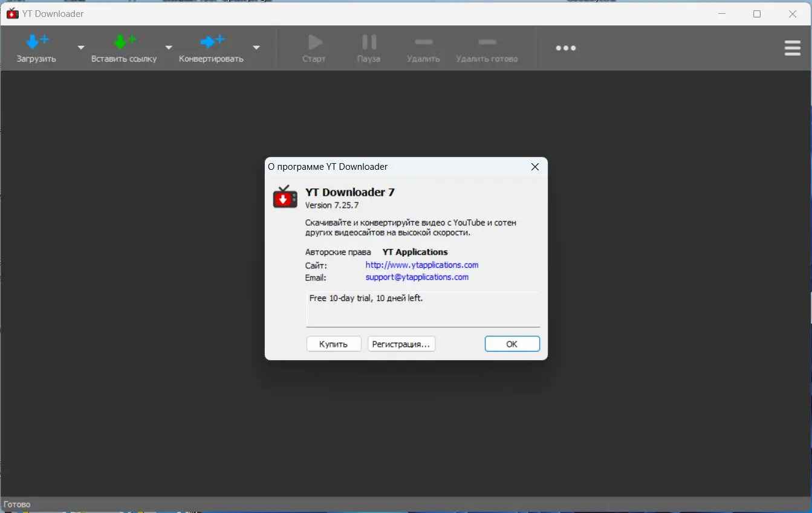The image size is (812, 513).
Task: Expand the Конвертировать dropdown arrow
Action: coord(256,48)
